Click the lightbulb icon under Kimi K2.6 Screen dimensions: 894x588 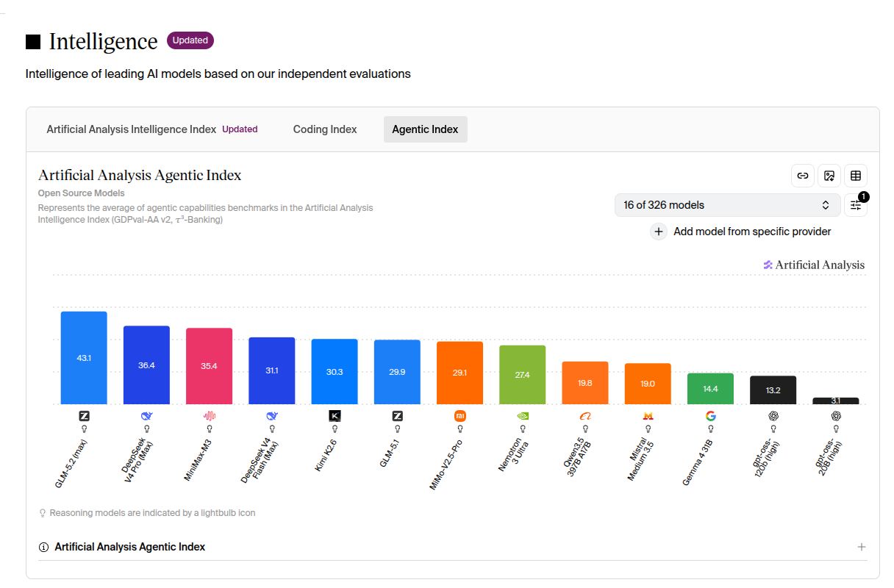coord(335,429)
